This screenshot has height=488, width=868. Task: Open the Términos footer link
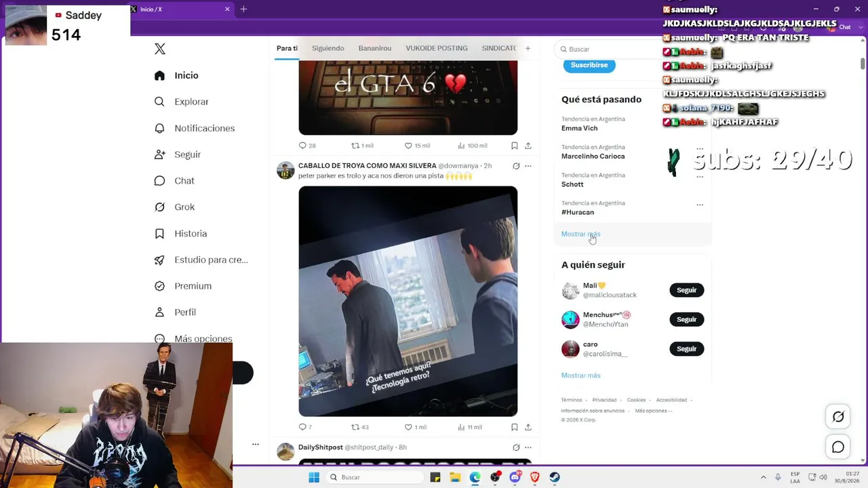(x=572, y=400)
